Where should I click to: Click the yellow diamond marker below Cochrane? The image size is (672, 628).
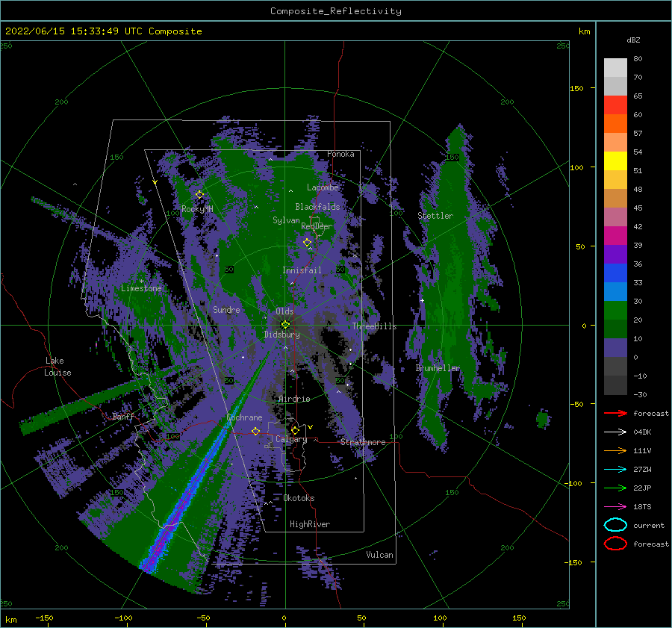(256, 431)
